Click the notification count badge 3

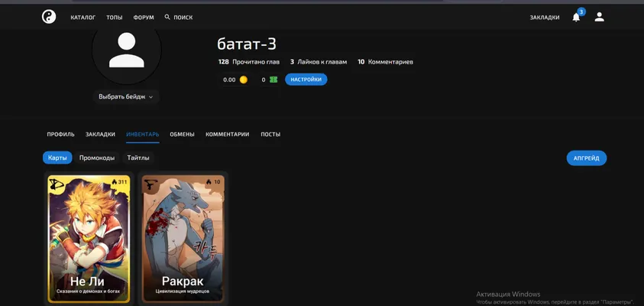(x=581, y=11)
